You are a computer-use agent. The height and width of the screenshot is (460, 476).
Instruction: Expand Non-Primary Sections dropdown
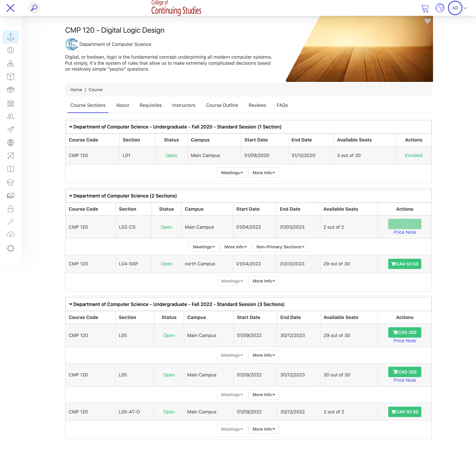tap(280, 247)
